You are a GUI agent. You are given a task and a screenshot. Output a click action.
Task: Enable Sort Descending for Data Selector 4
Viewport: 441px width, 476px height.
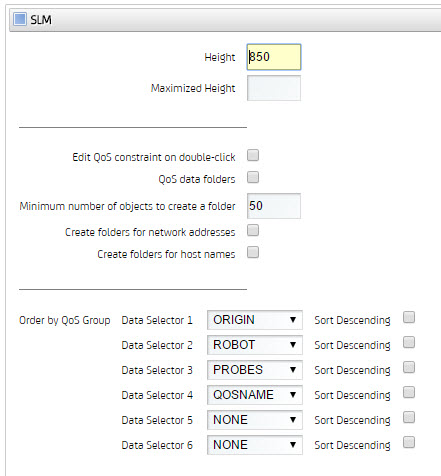pyautogui.click(x=409, y=392)
